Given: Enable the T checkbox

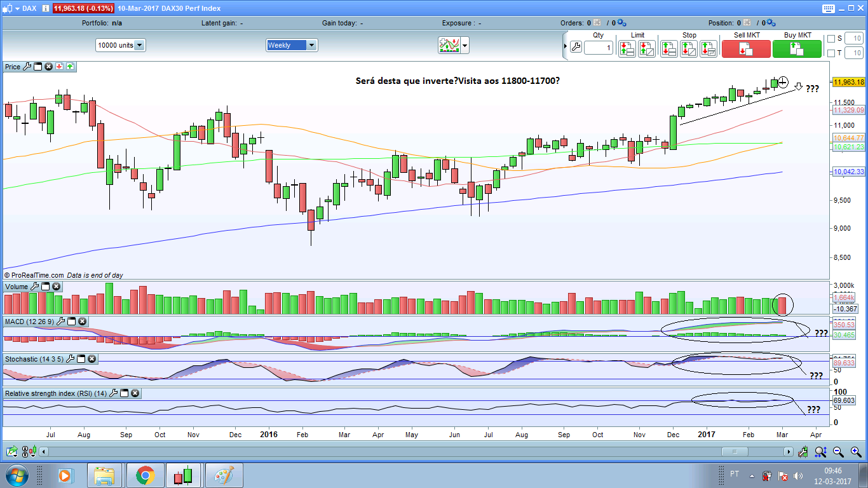Looking at the screenshot, I should click(831, 53).
